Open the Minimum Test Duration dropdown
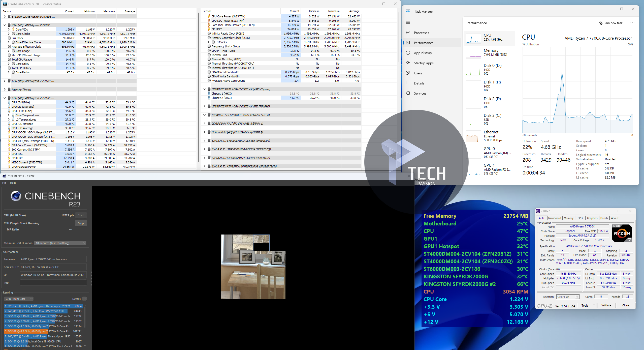This screenshot has width=644, height=350. pos(60,243)
